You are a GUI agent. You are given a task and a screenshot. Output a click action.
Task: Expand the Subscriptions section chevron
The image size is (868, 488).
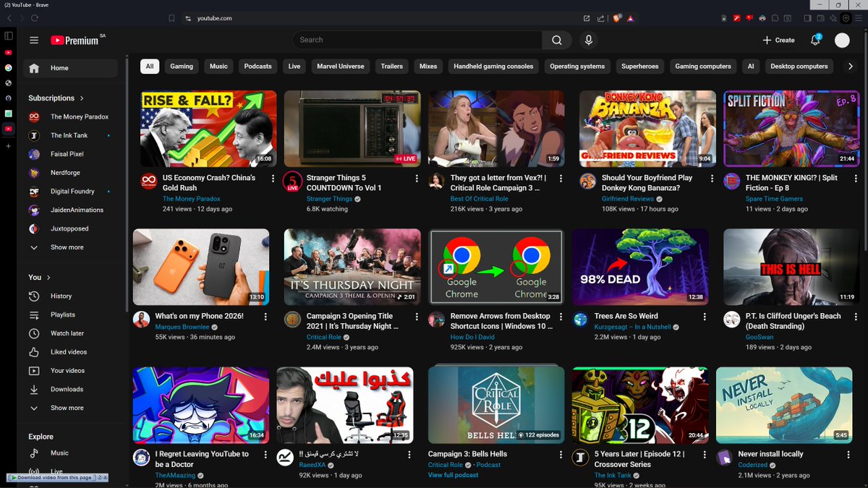pos(82,98)
